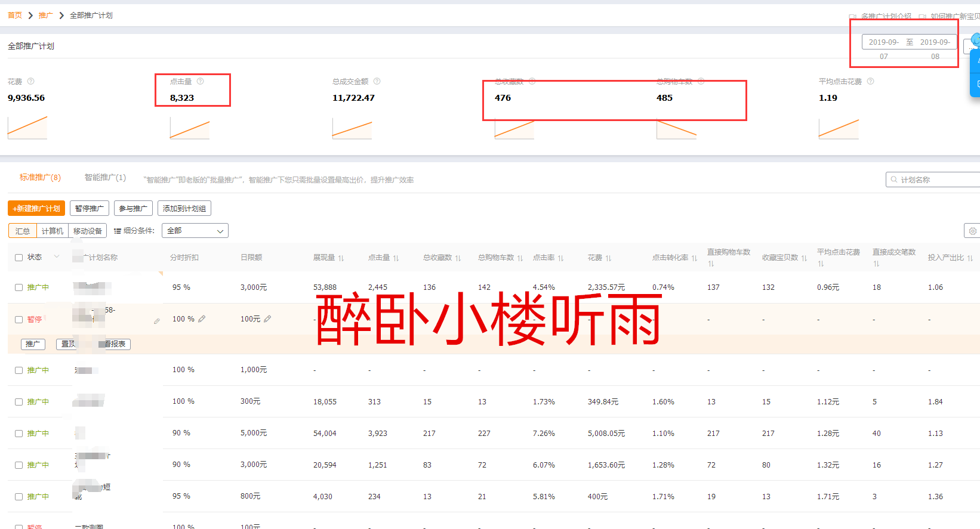Toggle select-all checkbox in 状态 header

pyautogui.click(x=19, y=258)
